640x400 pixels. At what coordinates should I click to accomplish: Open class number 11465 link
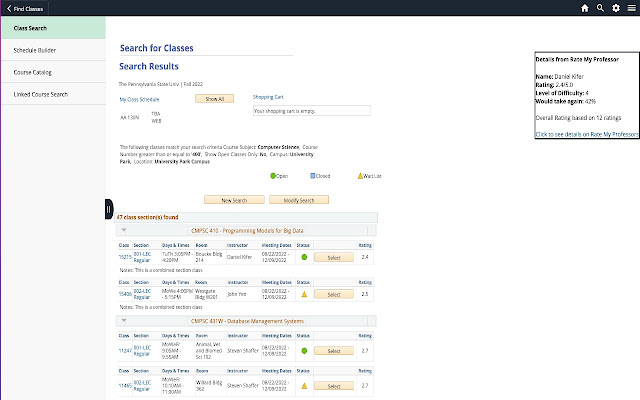[x=125, y=386]
